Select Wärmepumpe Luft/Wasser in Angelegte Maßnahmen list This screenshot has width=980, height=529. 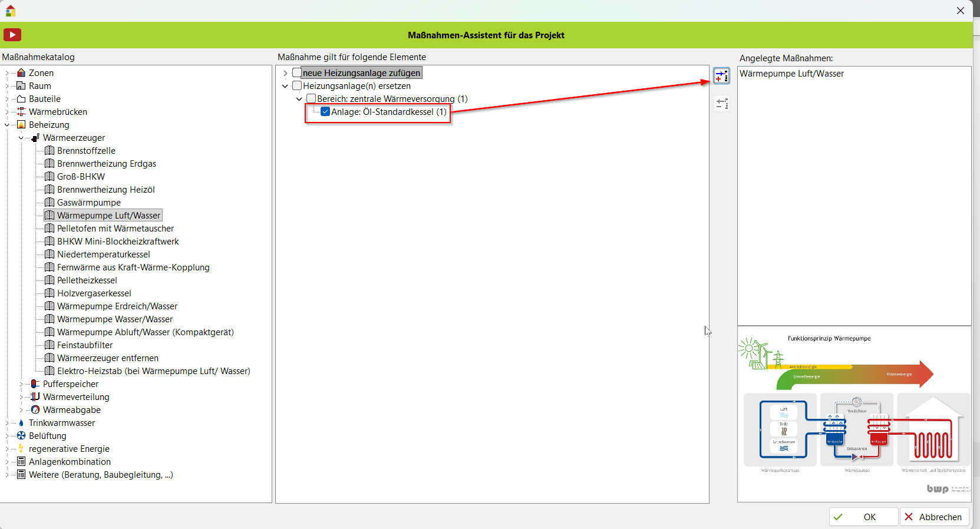tap(791, 74)
